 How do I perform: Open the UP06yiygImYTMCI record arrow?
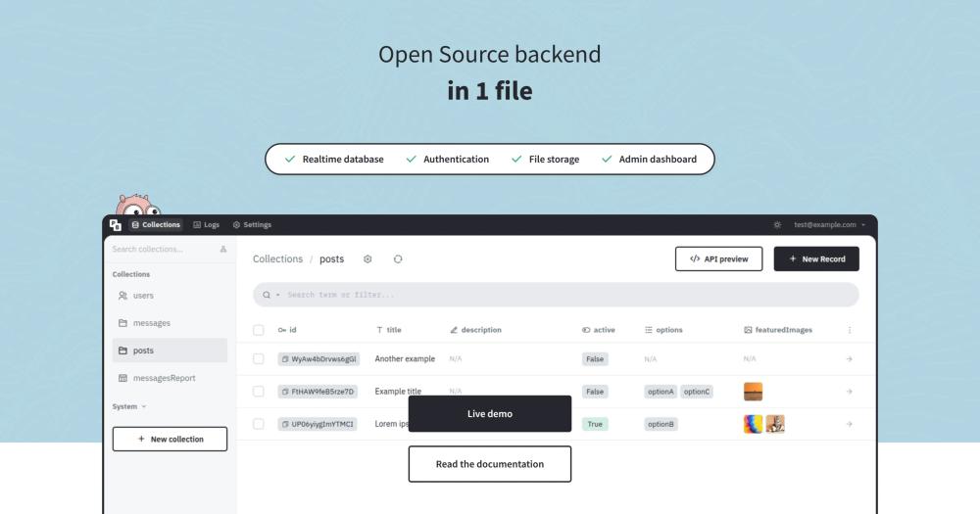coord(850,424)
